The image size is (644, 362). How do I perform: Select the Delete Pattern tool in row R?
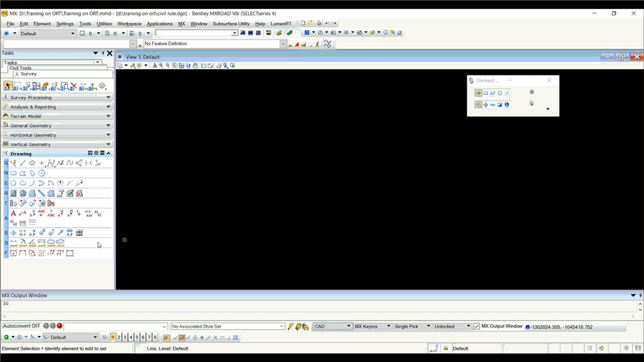point(79,193)
